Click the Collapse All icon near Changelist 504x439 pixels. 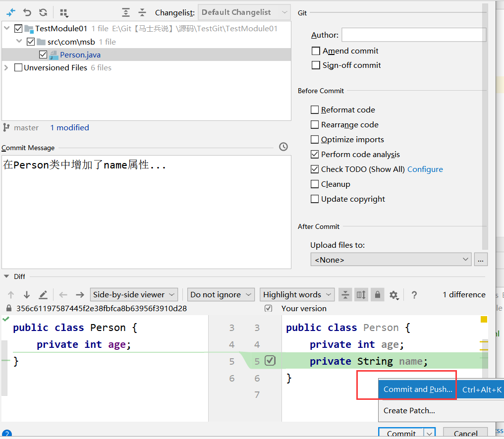[x=142, y=12]
